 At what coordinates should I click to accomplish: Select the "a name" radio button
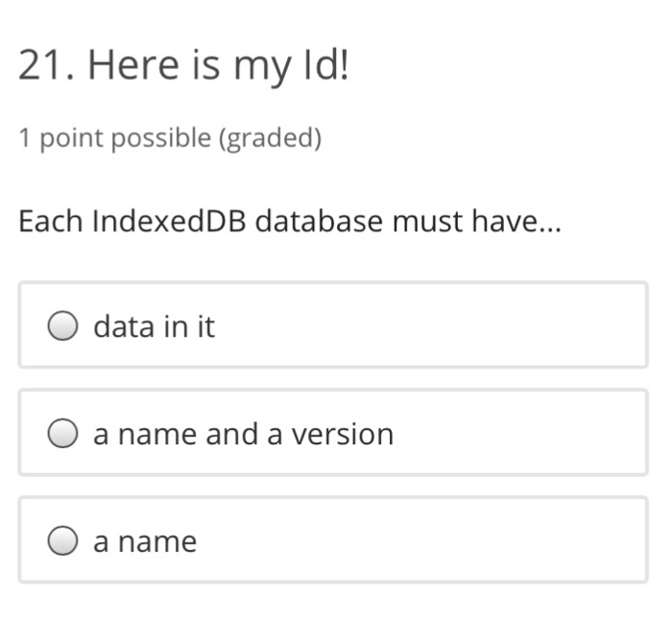pos(63,542)
